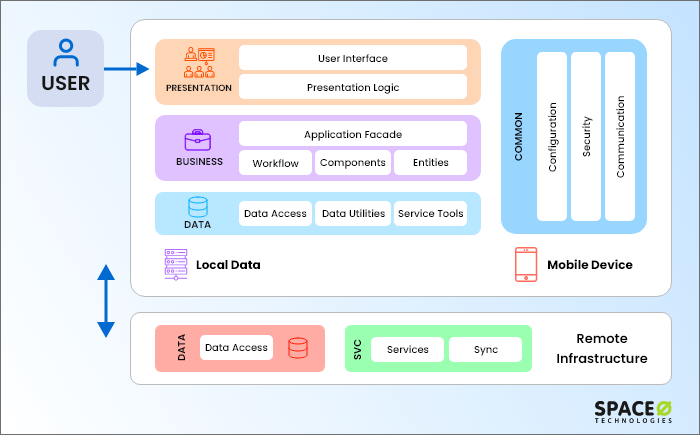
Task: Click the blue Data database icon
Action: point(198,207)
